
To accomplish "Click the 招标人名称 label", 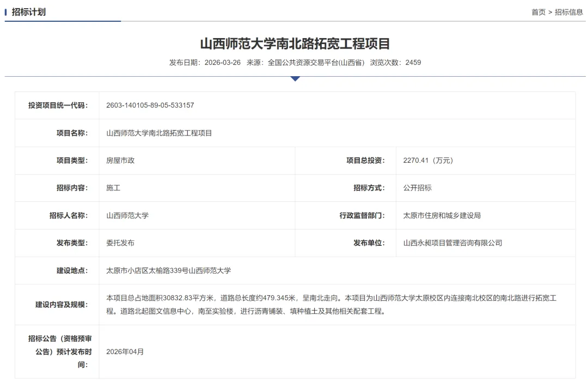I will coord(68,215).
